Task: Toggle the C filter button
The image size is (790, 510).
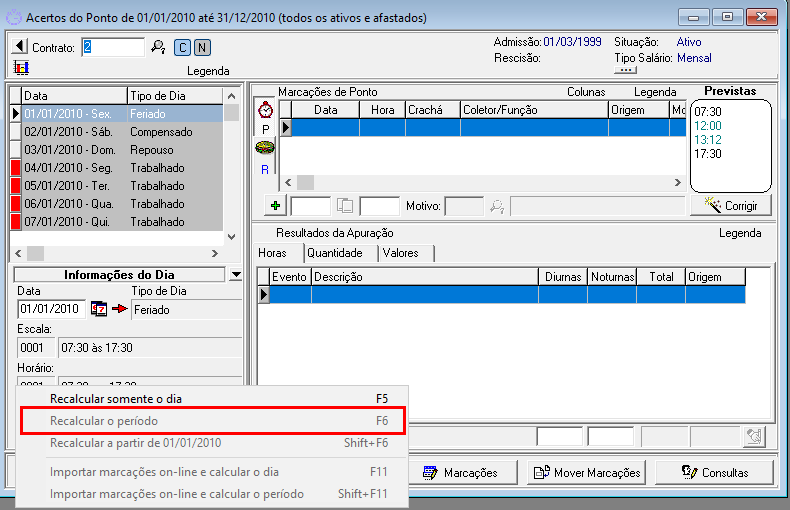Action: coord(182,47)
